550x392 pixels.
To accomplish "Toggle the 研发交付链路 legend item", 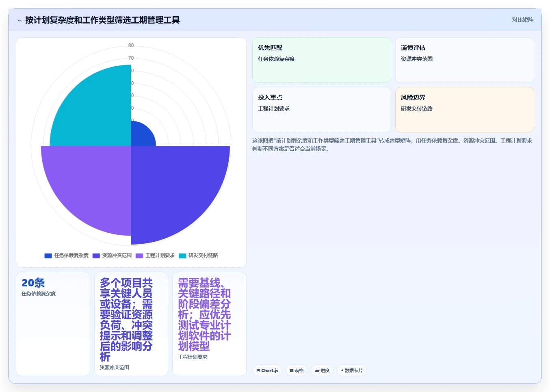I will point(198,256).
